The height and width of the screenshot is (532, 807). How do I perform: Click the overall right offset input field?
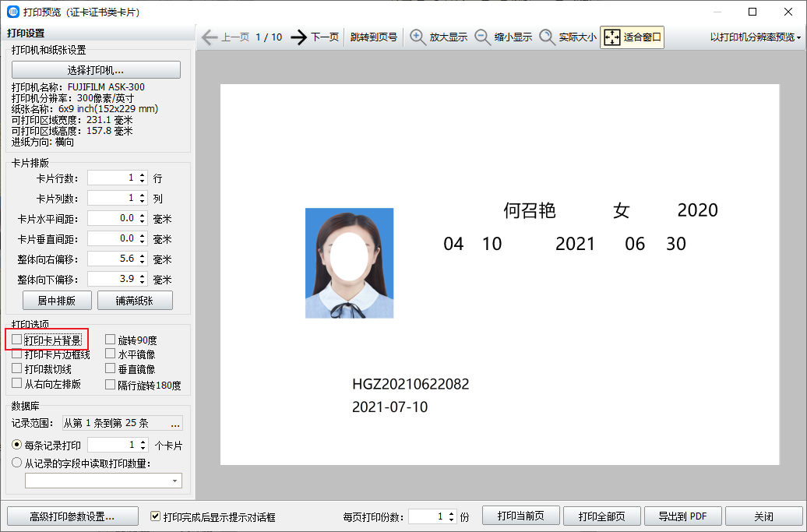point(112,259)
